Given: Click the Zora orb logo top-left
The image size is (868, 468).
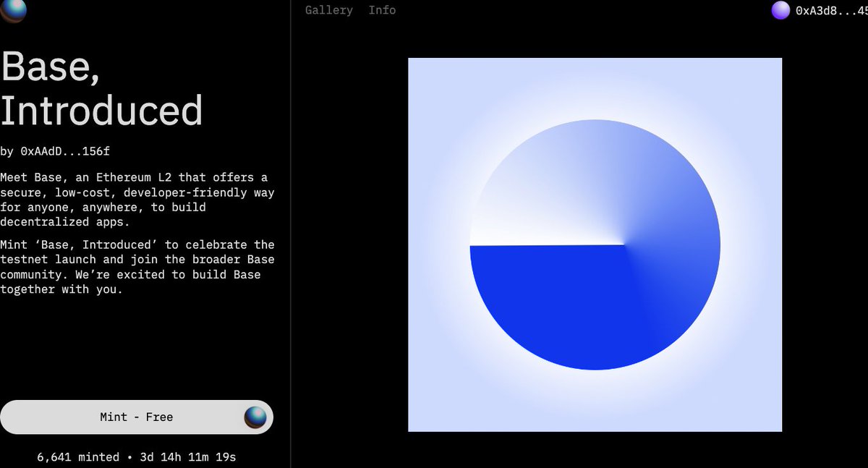Looking at the screenshot, I should 13,10.
